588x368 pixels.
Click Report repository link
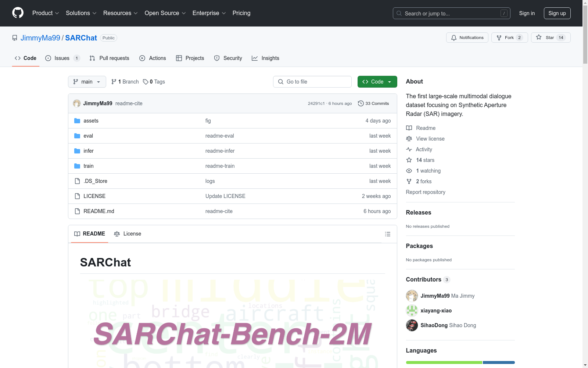(426, 192)
